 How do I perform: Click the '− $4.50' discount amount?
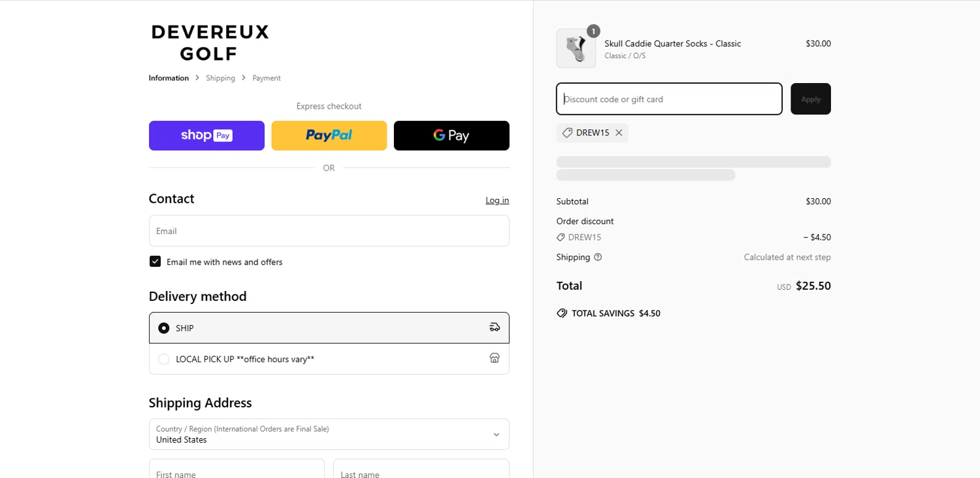(x=817, y=237)
